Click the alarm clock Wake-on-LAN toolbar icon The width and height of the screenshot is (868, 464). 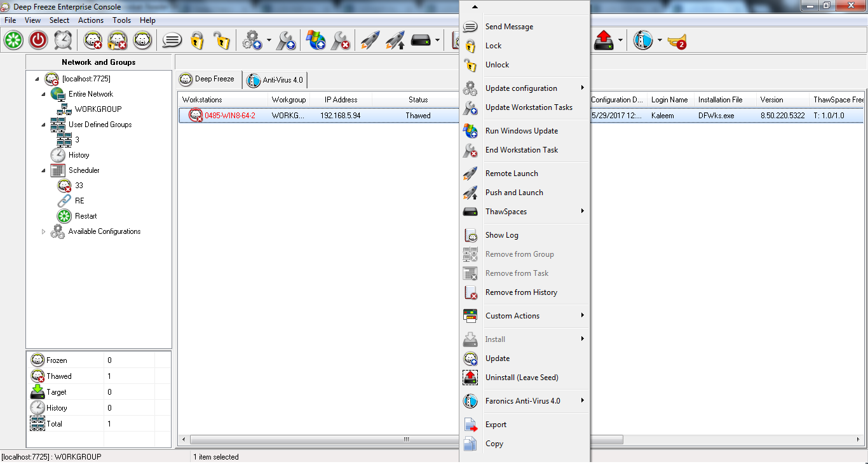(x=63, y=41)
